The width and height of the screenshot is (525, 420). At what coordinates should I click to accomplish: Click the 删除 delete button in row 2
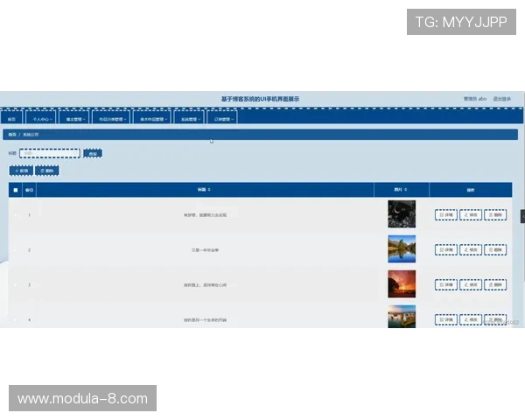495,249
